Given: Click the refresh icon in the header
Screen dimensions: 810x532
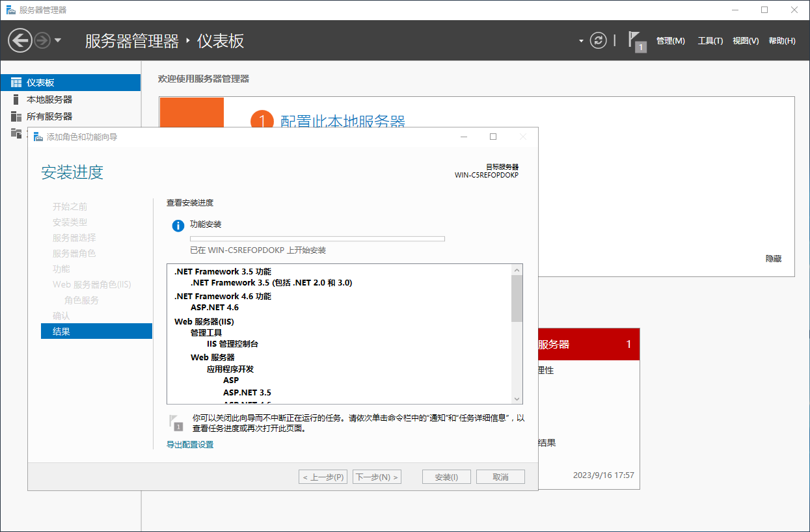Looking at the screenshot, I should [598, 40].
